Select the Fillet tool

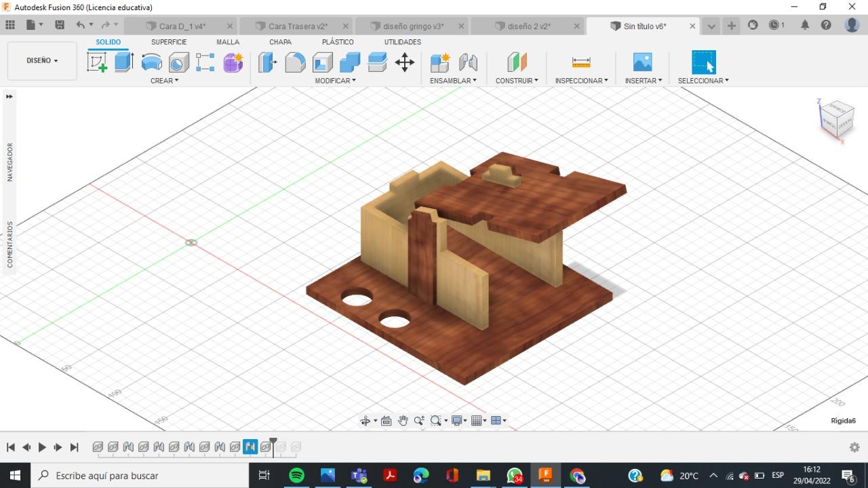pos(295,63)
